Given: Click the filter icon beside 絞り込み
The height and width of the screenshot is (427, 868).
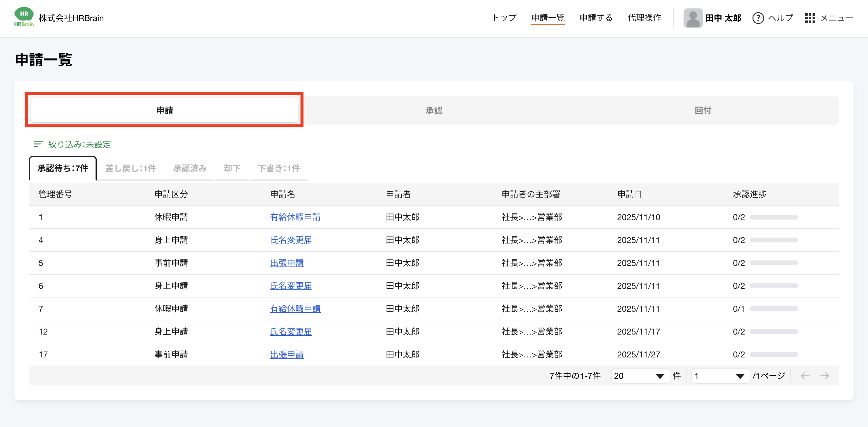Looking at the screenshot, I should [38, 144].
